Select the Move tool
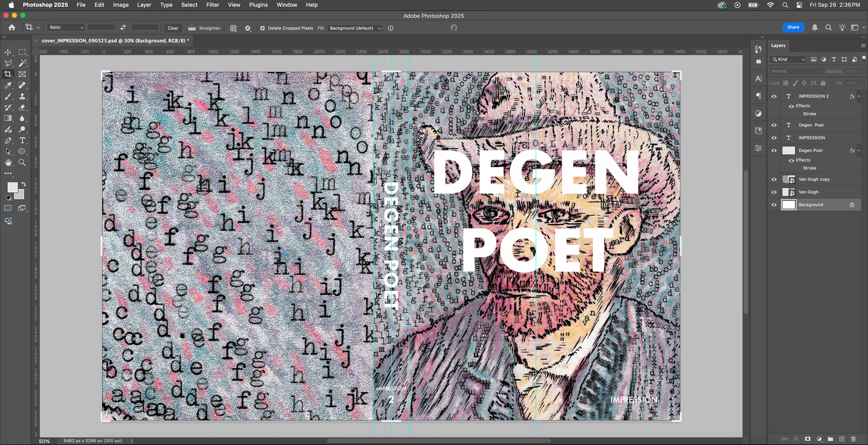Viewport: 868px width, 445px height. 8,52
